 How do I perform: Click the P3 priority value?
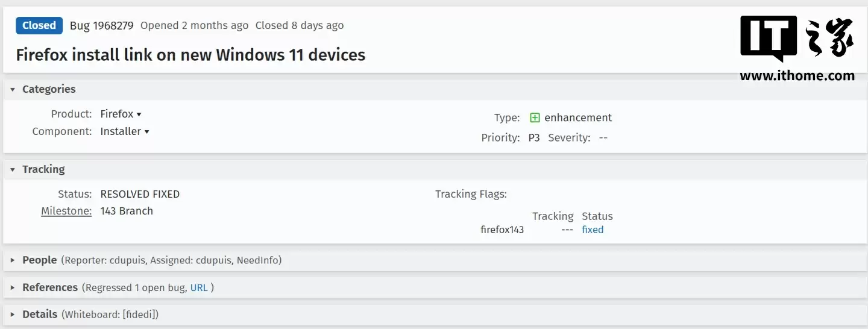[534, 137]
